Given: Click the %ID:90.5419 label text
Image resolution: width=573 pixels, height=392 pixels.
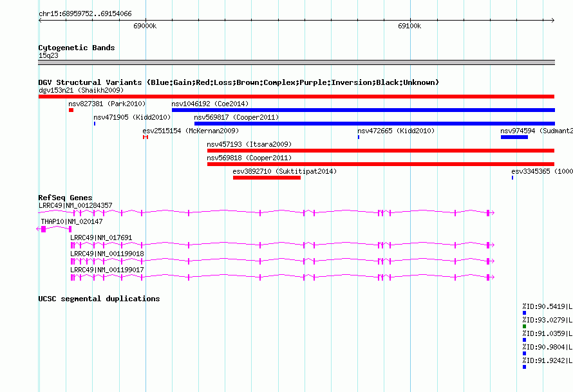Looking at the screenshot, I should [x=547, y=306].
